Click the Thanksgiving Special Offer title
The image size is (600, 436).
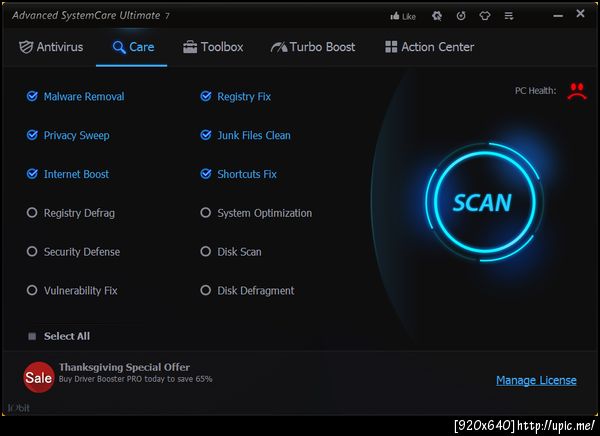pos(124,367)
